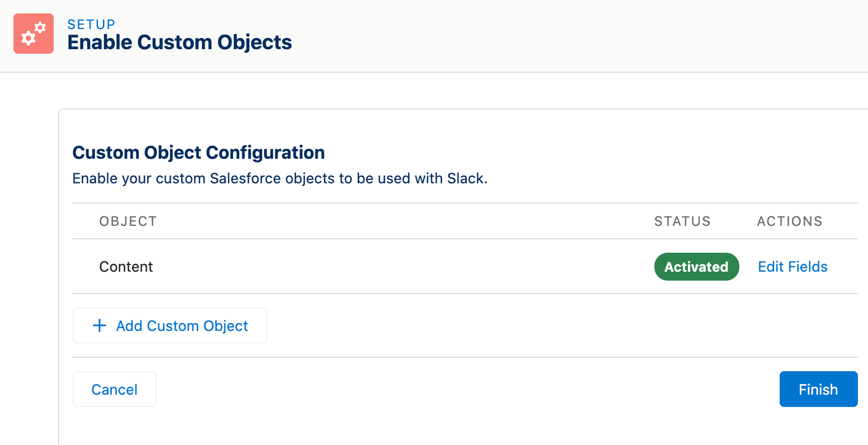The height and width of the screenshot is (445, 868).
Task: Click the green Activated status badge
Action: [696, 267]
